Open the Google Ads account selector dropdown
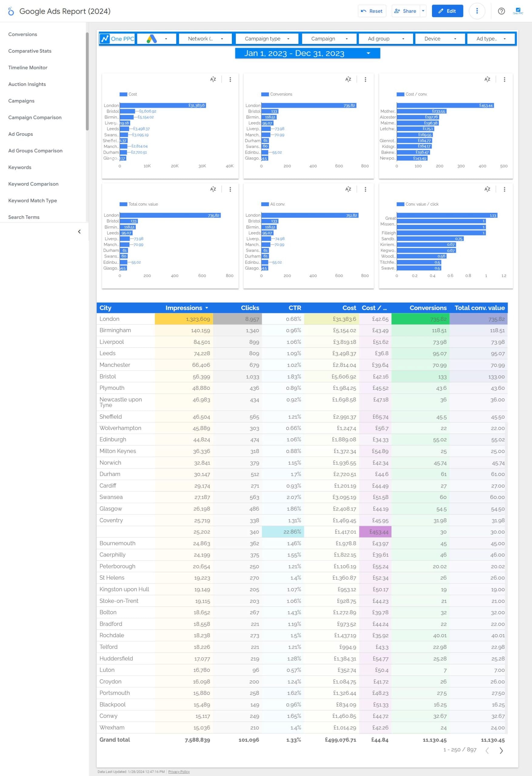The height and width of the screenshot is (776, 532). (x=157, y=39)
